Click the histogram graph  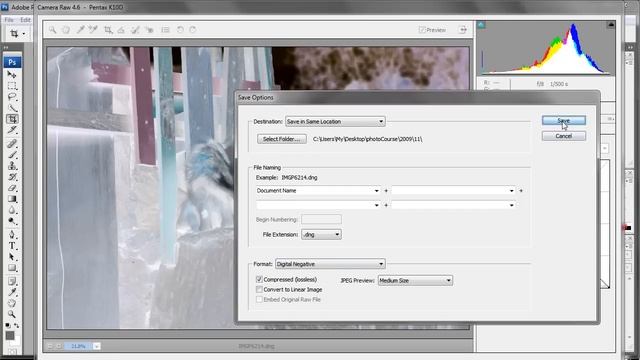546,49
